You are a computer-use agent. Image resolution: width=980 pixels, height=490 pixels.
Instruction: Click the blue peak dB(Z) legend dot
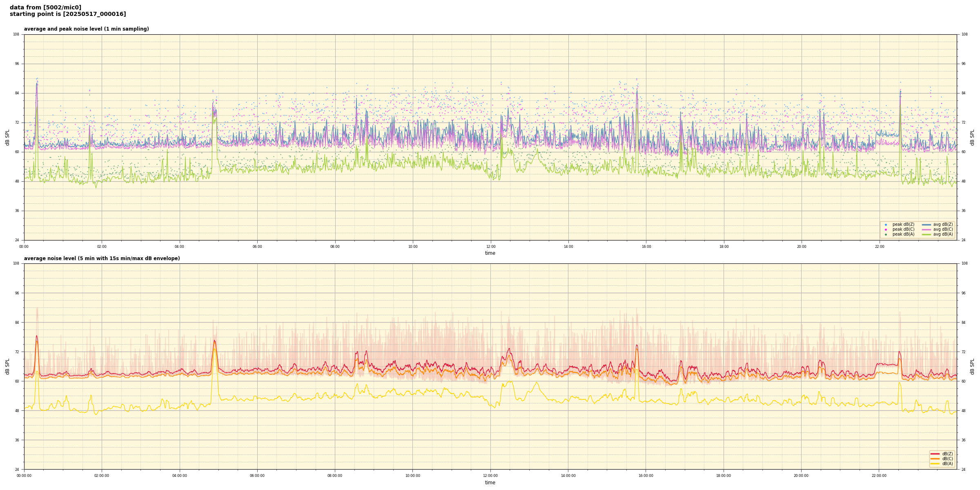(886, 225)
